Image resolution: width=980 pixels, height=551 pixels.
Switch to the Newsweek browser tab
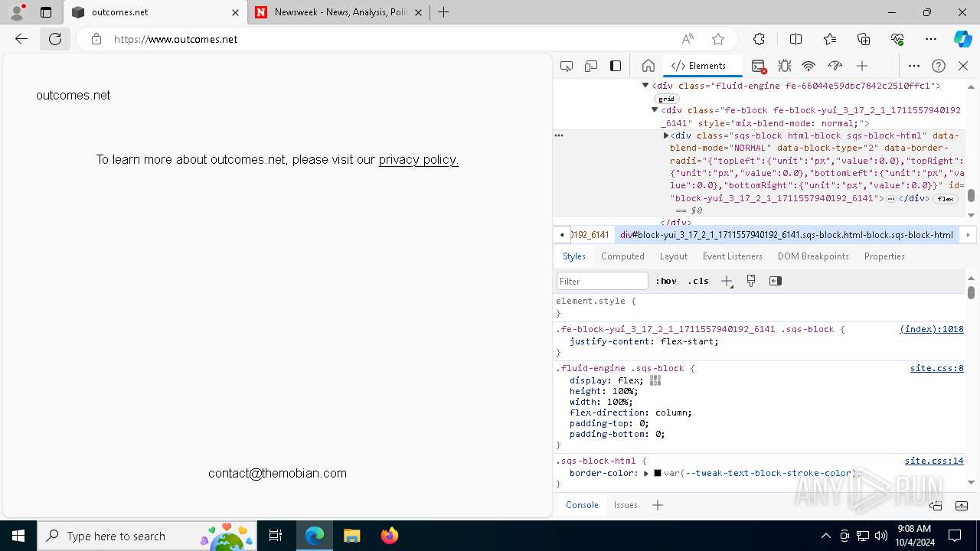click(338, 12)
